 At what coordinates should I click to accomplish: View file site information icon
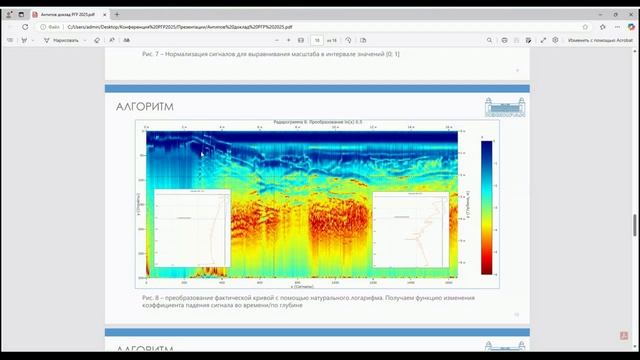point(42,27)
